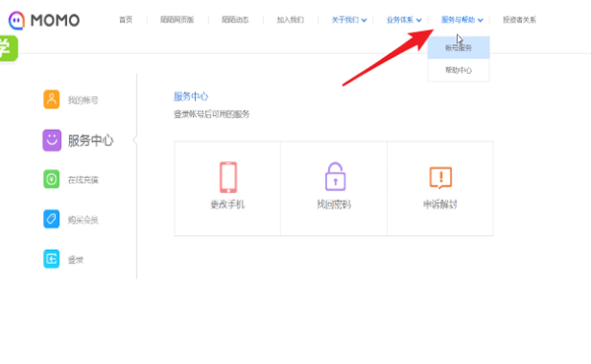Open the green 在线充值 yuan icon
Screen dimensions: 591x364
point(51,179)
